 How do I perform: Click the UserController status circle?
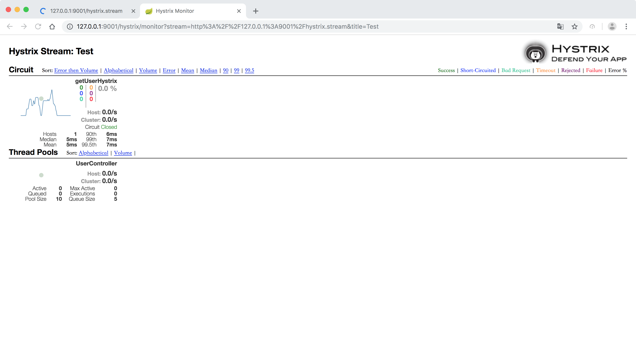(41, 175)
